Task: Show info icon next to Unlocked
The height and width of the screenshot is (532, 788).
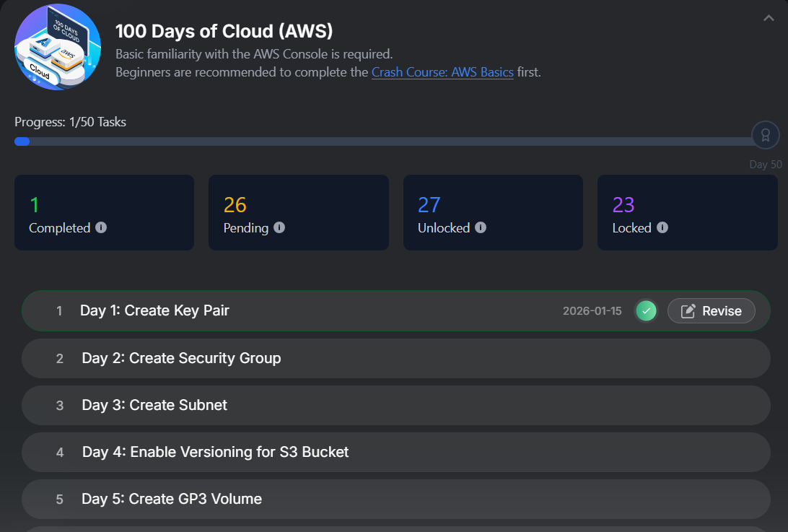Action: 481,228
